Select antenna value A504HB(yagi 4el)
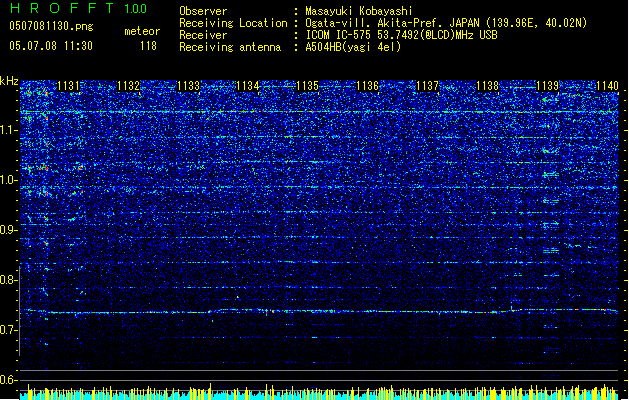Image resolution: width=629 pixels, height=400 pixels. tap(353, 47)
